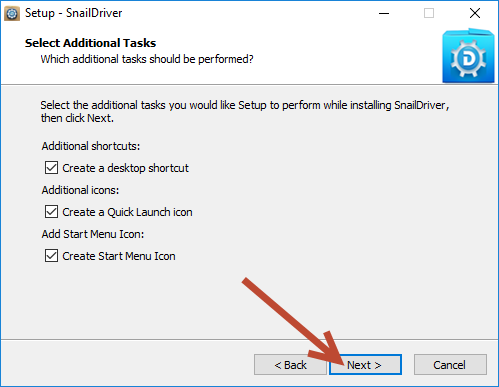Disable the Create Start Menu Icon checkbox
This screenshot has height=387, width=499.
[x=51, y=256]
